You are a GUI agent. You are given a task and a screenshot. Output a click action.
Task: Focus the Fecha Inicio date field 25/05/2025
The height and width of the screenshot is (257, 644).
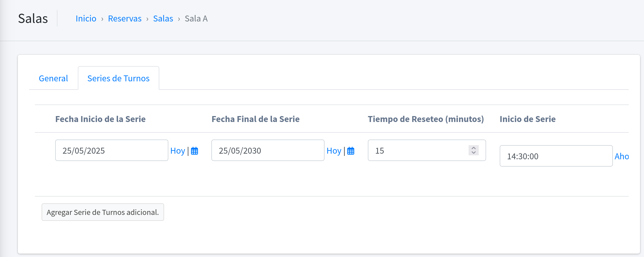111,151
